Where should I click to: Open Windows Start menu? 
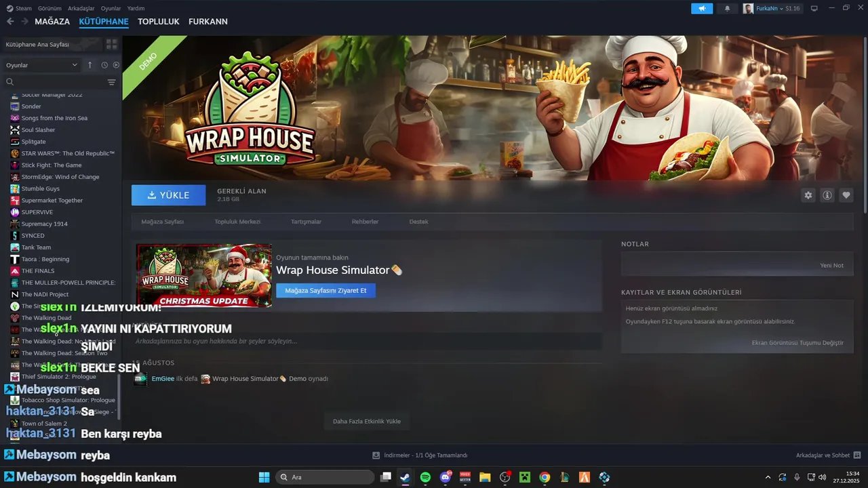[x=264, y=477]
